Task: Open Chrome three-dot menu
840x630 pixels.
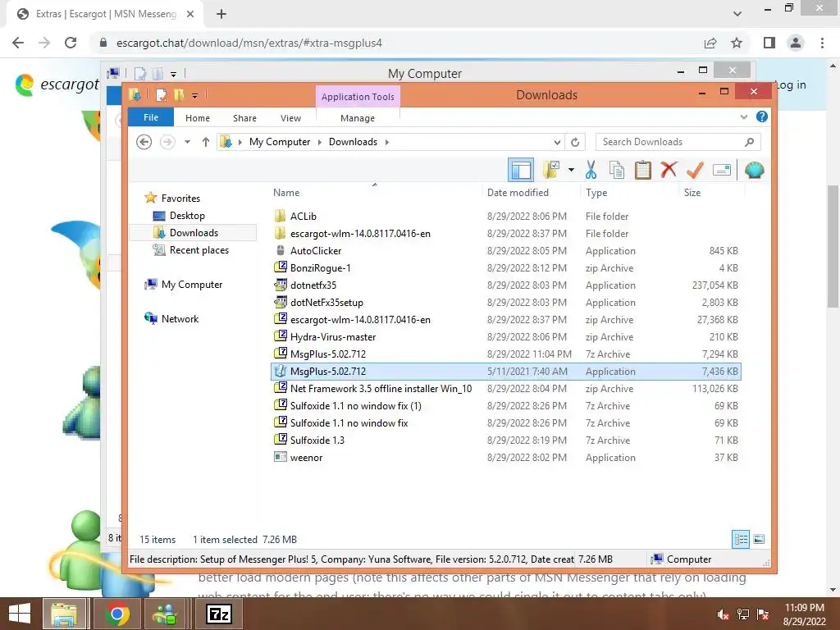Action: (x=822, y=43)
